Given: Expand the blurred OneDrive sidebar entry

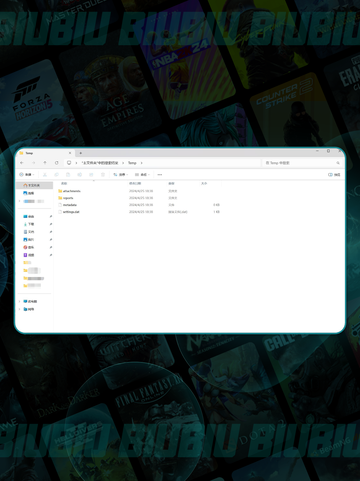Looking at the screenshot, I should click(20, 201).
